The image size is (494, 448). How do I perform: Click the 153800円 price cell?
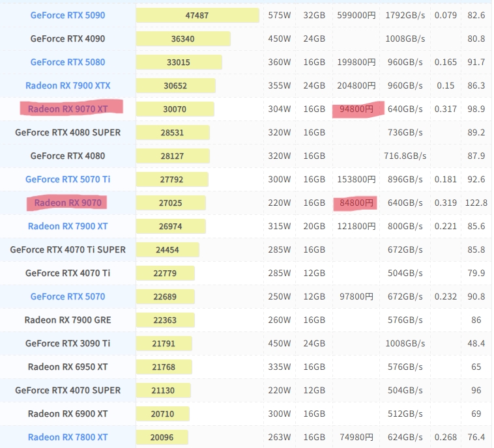point(356,179)
